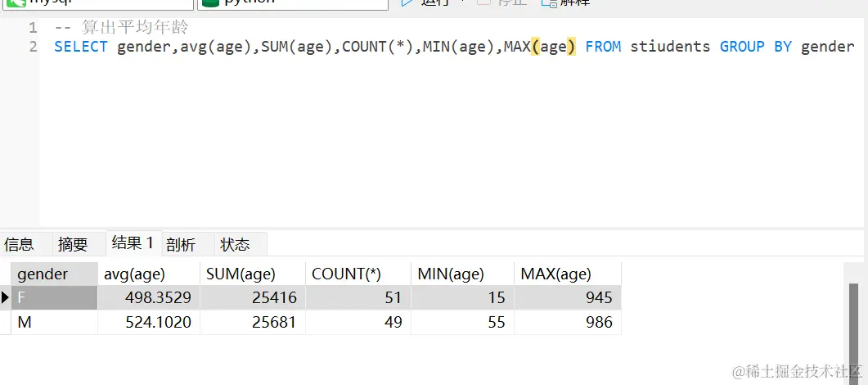Open the 状态 tab
The image size is (868, 385).
(235, 244)
